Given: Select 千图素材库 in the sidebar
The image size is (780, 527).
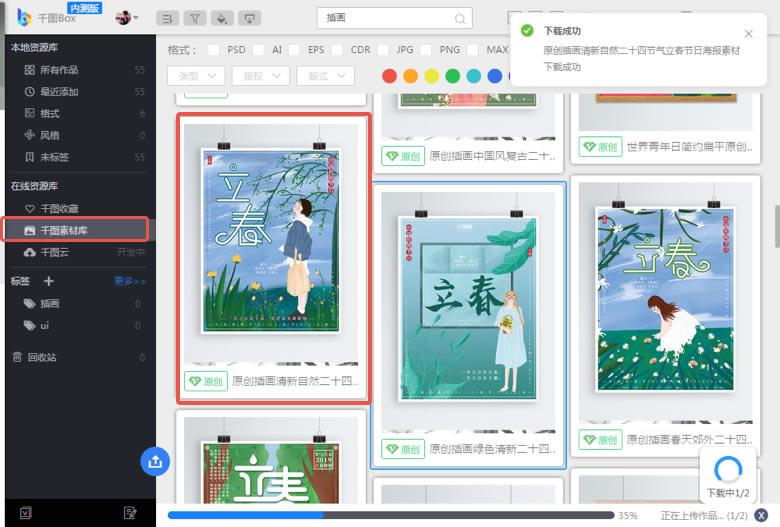Looking at the screenshot, I should [77, 230].
